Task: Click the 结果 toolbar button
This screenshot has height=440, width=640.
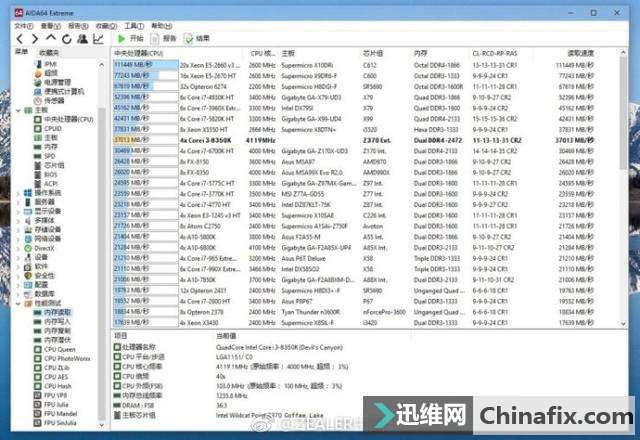Action: (x=197, y=39)
